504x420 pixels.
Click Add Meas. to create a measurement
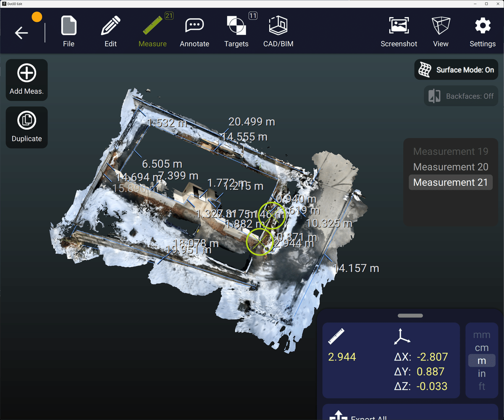pos(26,80)
